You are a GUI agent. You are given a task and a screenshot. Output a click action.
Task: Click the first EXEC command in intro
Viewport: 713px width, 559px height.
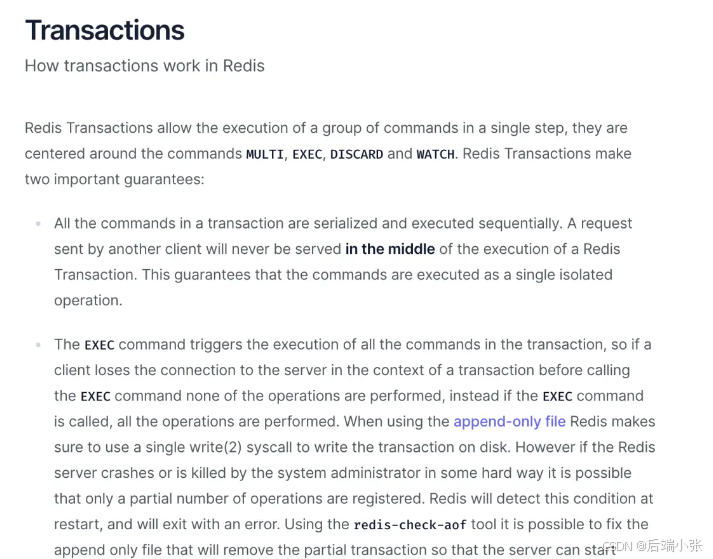[x=307, y=154]
